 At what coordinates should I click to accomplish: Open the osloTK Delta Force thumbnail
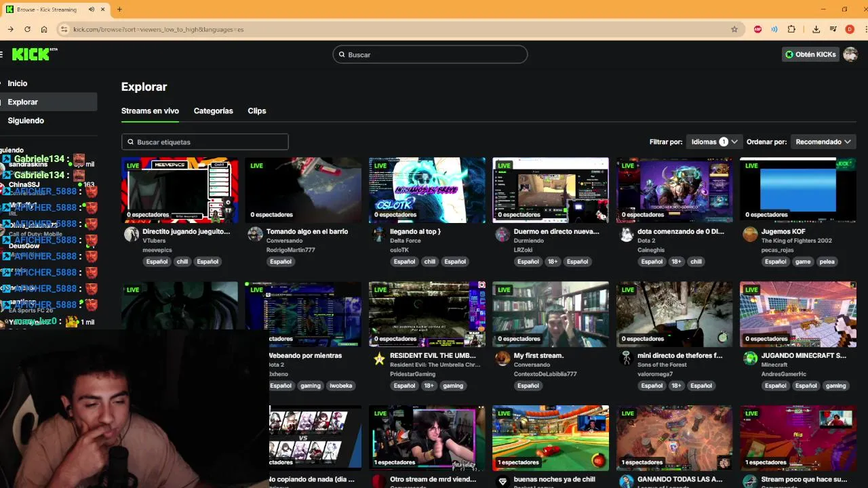(427, 190)
